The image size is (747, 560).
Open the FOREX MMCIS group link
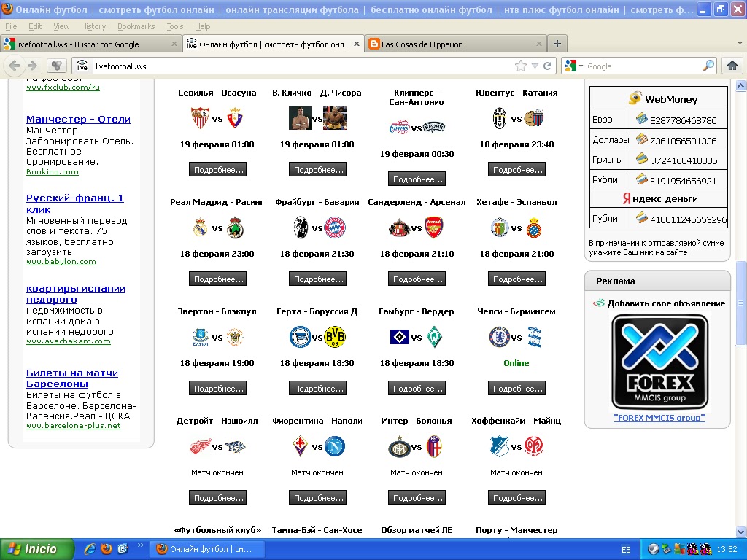pos(659,418)
